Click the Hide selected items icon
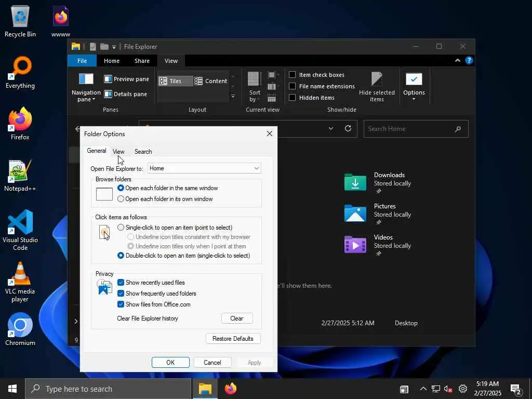Image resolution: width=532 pixels, height=399 pixels. coord(377,87)
